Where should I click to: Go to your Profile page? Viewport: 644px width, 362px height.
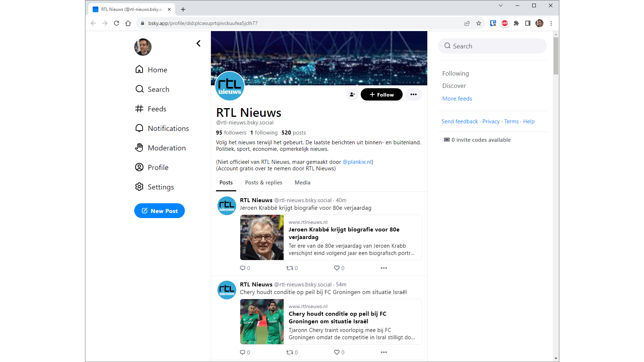coord(152,167)
